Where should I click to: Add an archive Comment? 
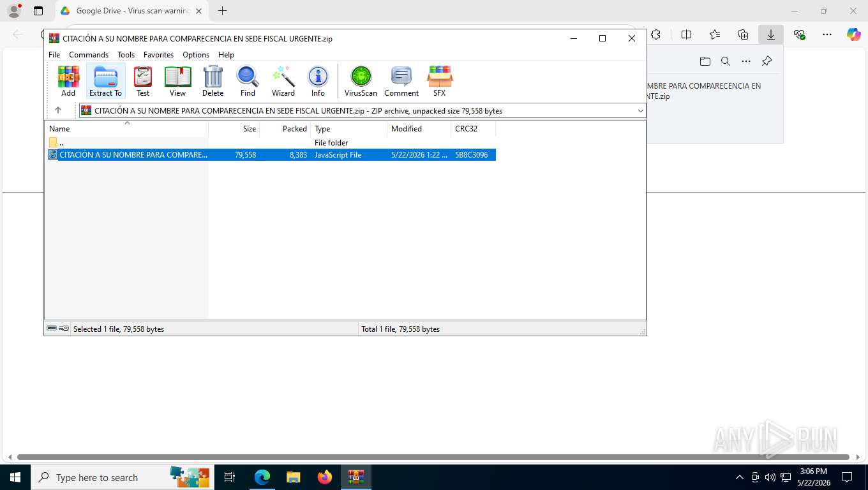coord(401,81)
